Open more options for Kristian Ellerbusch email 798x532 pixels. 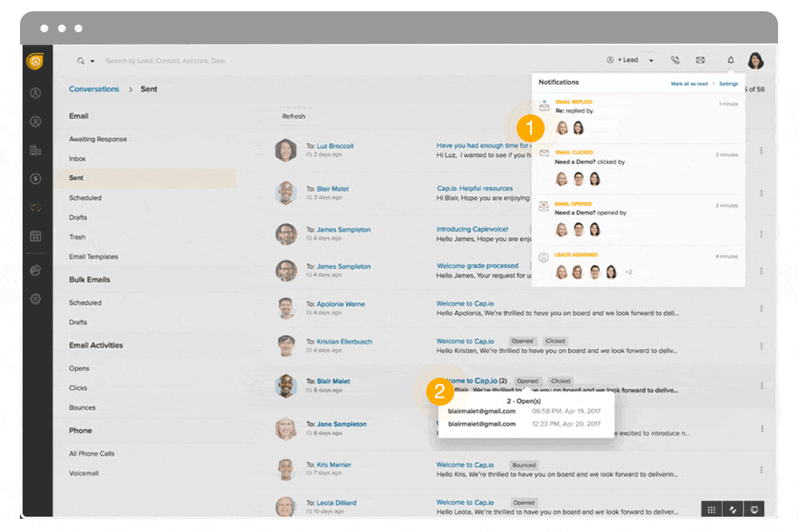coord(761,346)
